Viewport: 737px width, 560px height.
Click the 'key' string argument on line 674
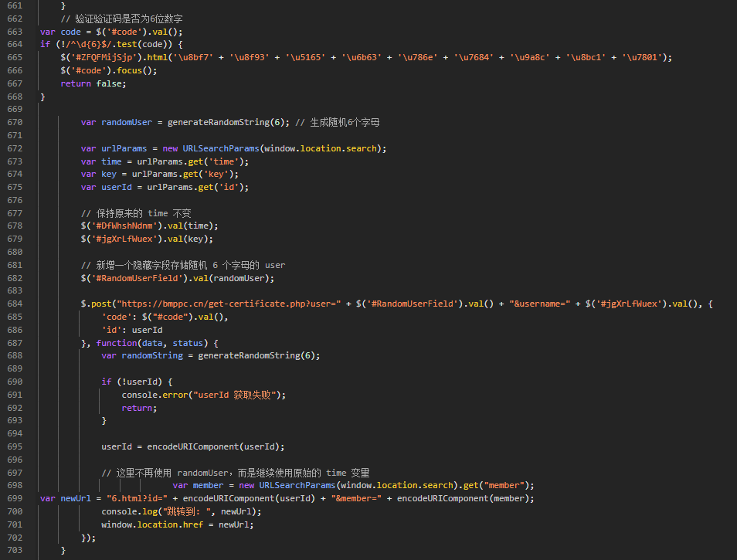click(216, 175)
